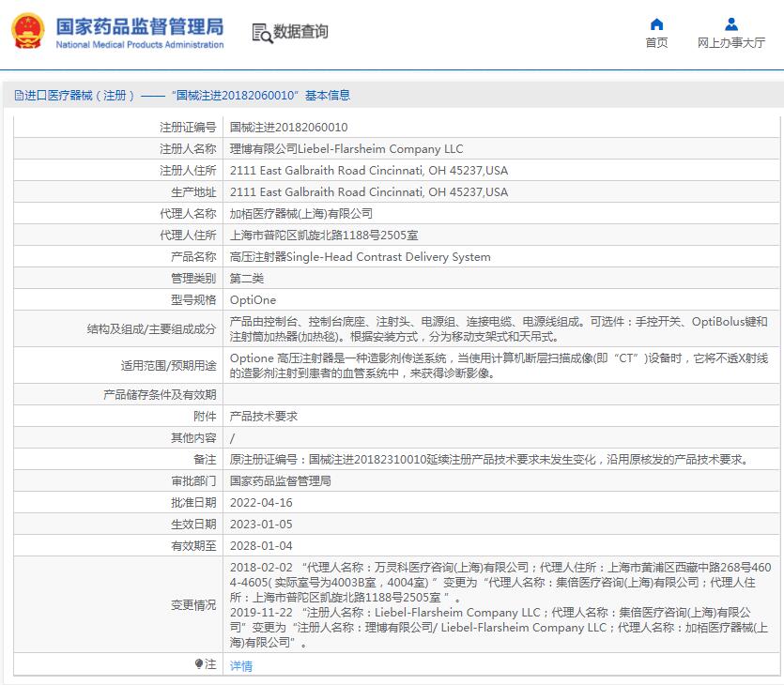Click the document icon before 进口医疗器械
This screenshot has height=685, width=784.
(x=19, y=96)
